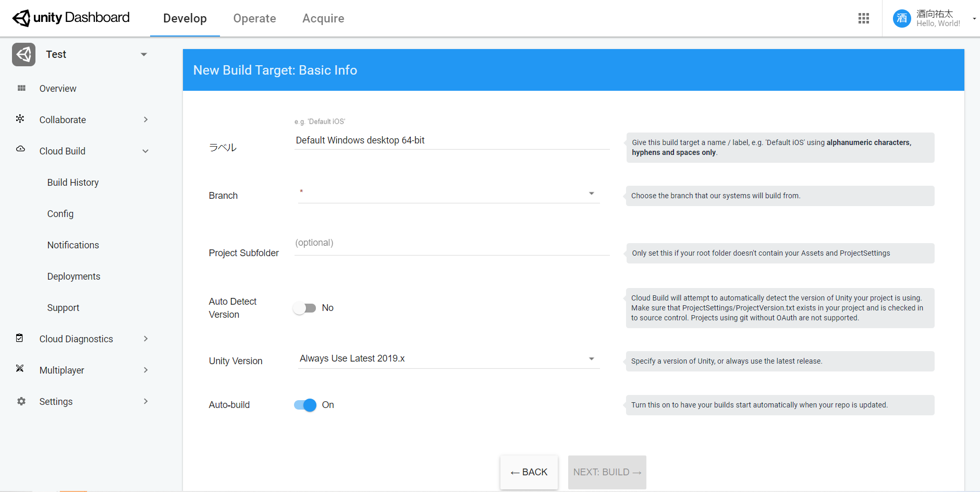Expand the Settings section chevron
Screen dimensions: 980x492
click(146, 401)
